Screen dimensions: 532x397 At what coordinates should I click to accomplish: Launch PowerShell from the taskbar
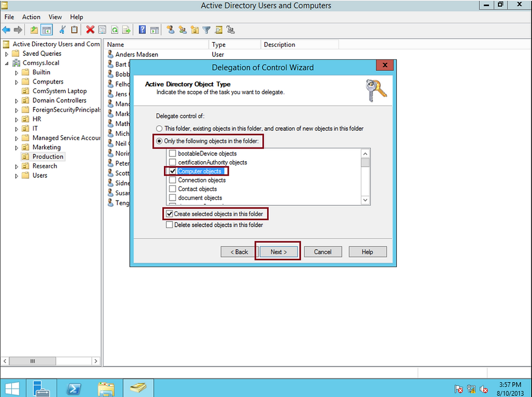click(x=73, y=388)
